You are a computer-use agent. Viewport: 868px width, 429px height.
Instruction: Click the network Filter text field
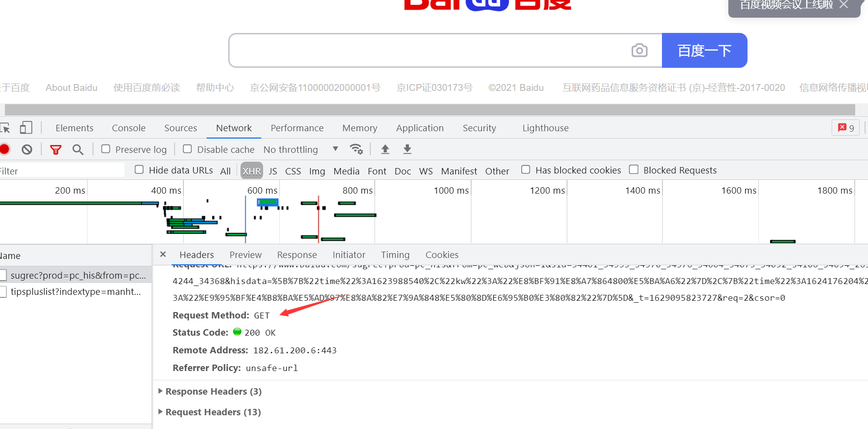pyautogui.click(x=62, y=171)
